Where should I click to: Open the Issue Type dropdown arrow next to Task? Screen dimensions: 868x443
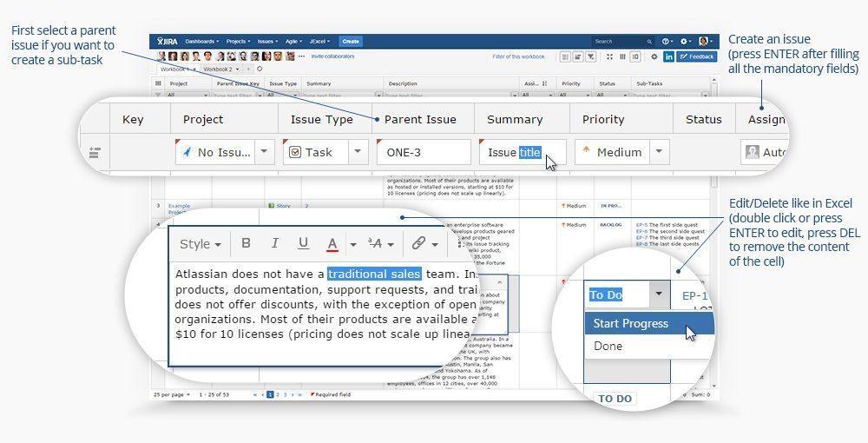click(358, 152)
